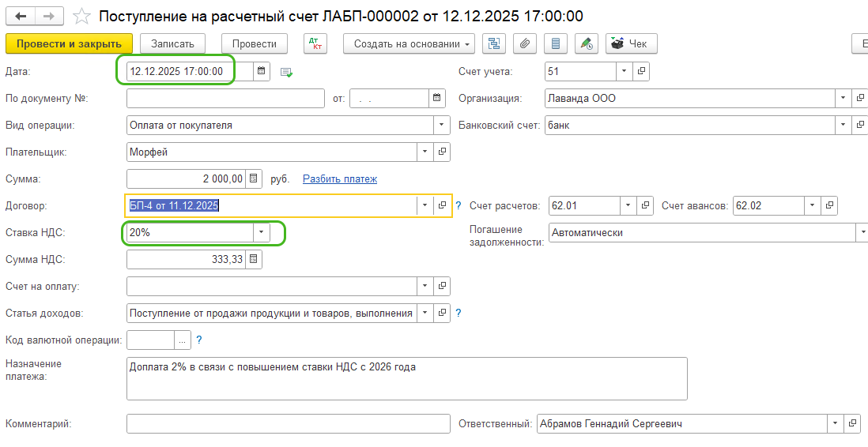This screenshot has width=868, height=447.
Task: Open the Погашение задолженности dropdown
Action: tap(860, 233)
